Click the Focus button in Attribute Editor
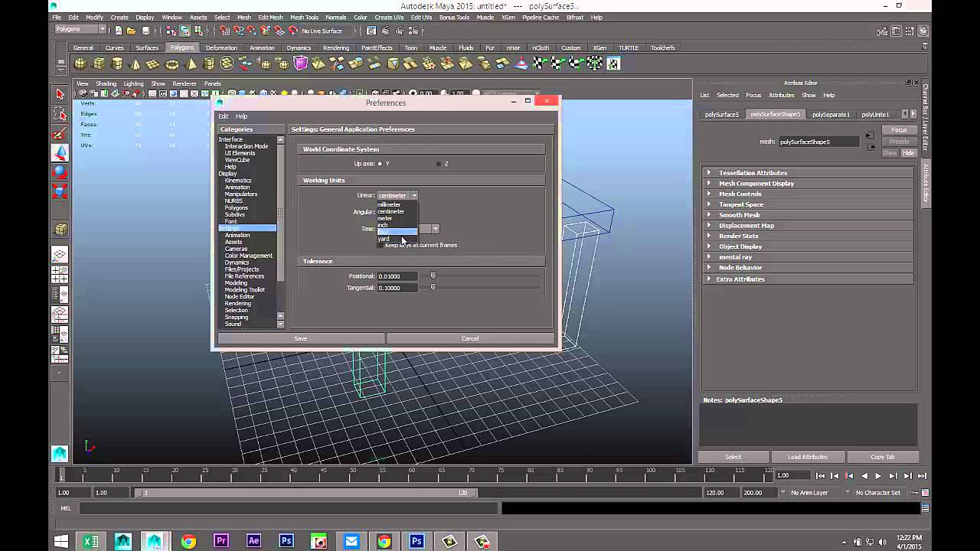Screen dimensions: 980x551 (899, 130)
